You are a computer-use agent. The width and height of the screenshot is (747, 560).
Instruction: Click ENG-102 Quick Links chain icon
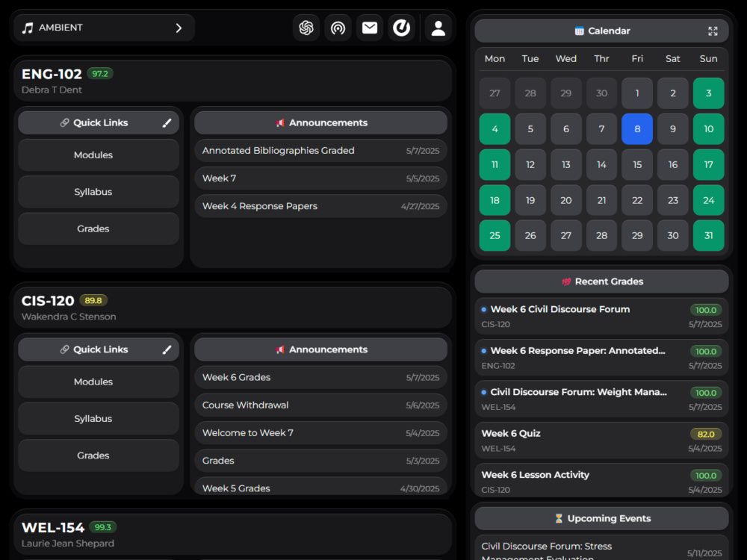65,123
